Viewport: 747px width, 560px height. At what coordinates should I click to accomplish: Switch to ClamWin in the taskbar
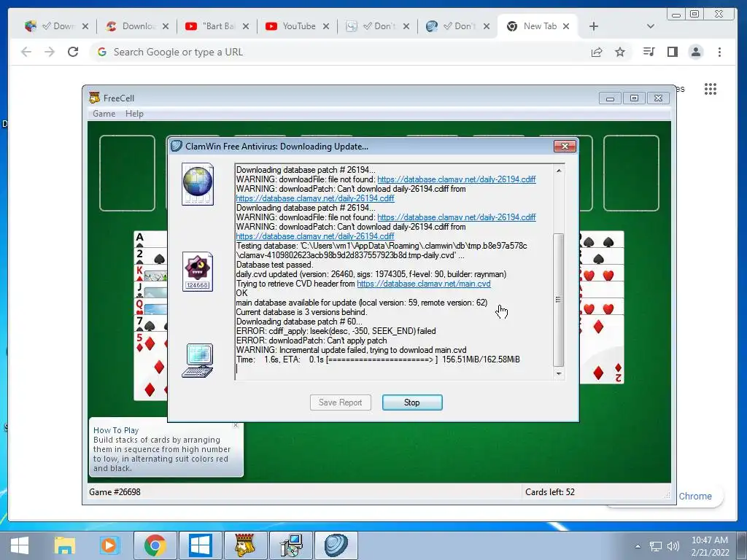[336, 545]
